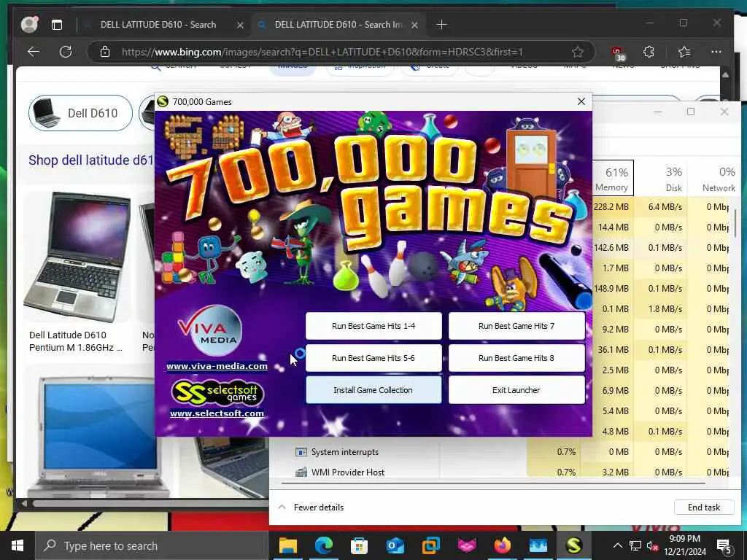This screenshot has height=560, width=747.
Task: Show hidden system tray icons
Action: [x=617, y=545]
